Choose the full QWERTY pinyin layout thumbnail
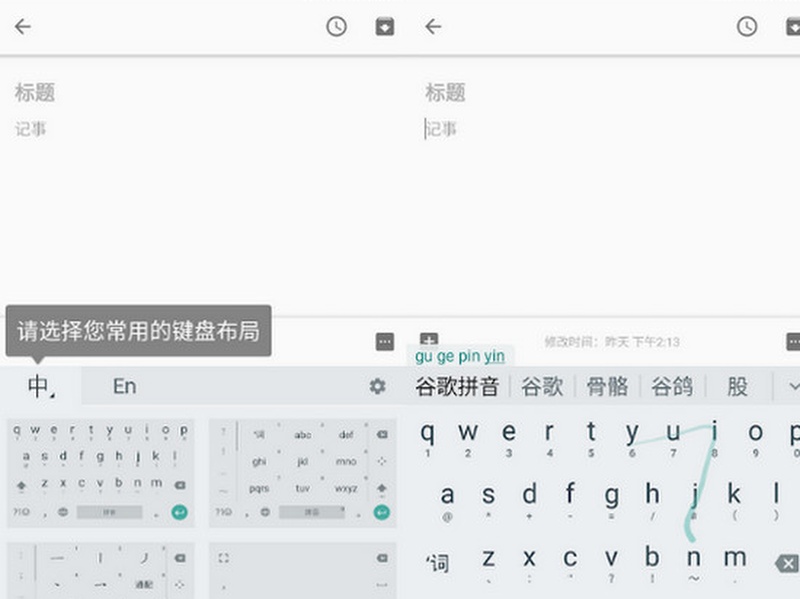The width and height of the screenshot is (800, 599). click(101, 472)
